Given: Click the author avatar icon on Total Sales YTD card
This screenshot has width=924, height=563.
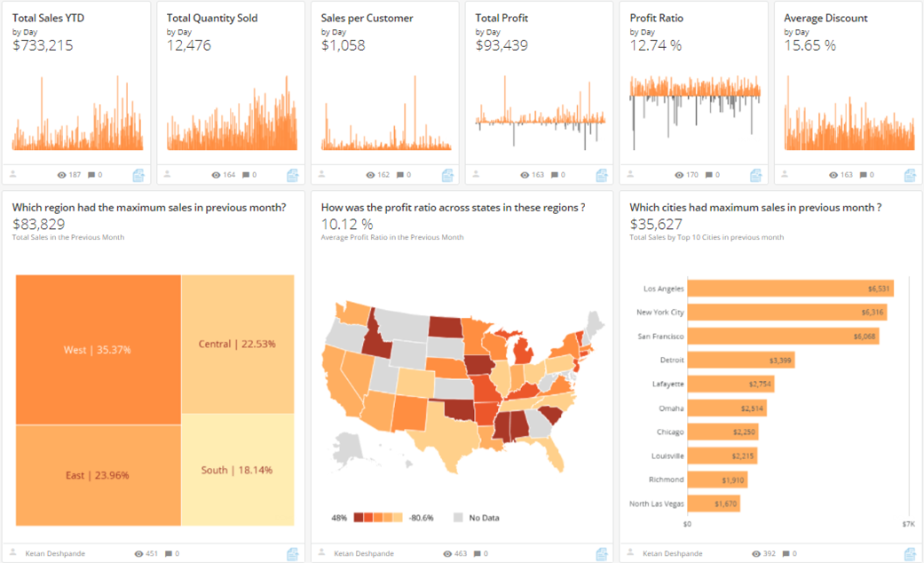Looking at the screenshot, I should point(13,175).
